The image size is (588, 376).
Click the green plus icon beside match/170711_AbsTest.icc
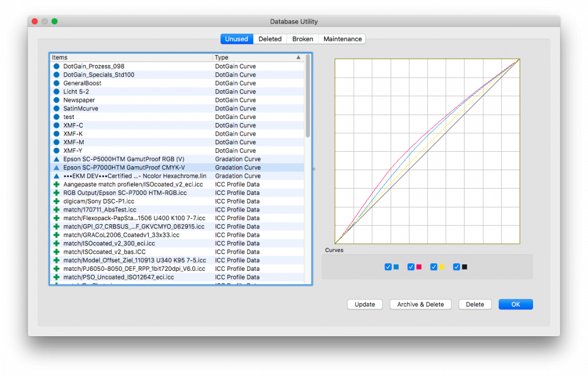tap(55, 209)
